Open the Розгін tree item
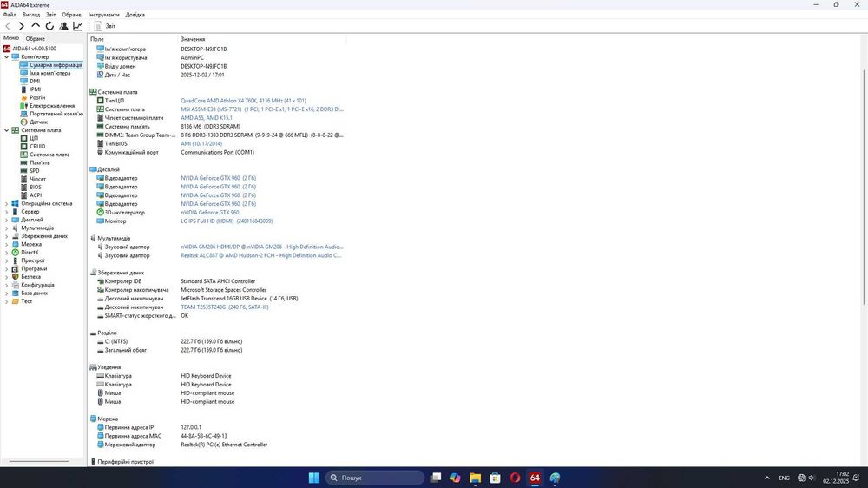Image resolution: width=868 pixels, height=488 pixels. (37, 97)
